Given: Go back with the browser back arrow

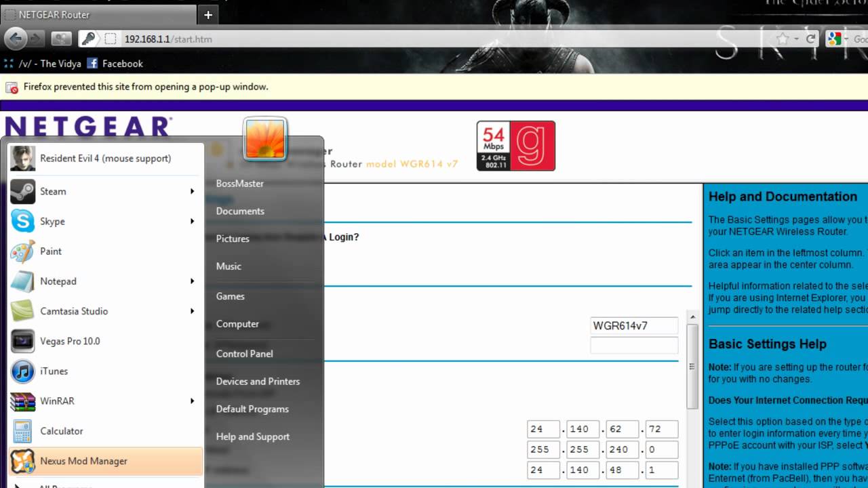Looking at the screenshot, I should point(16,39).
